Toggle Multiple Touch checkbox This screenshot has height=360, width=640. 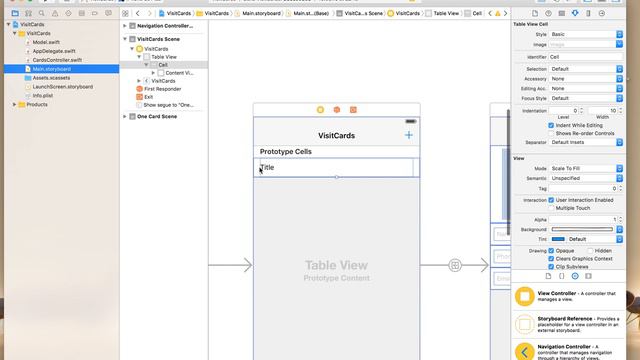pos(551,208)
